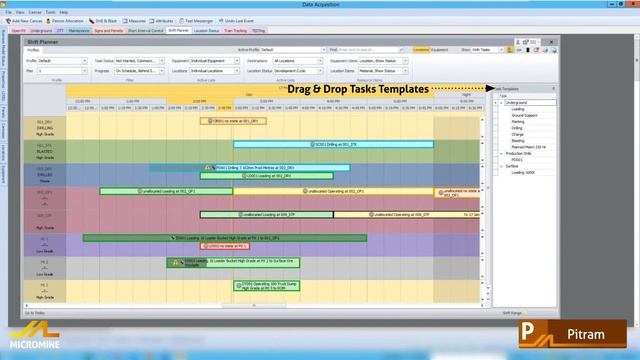
Task: Open the Canvas menu
Action: [x=35, y=12]
